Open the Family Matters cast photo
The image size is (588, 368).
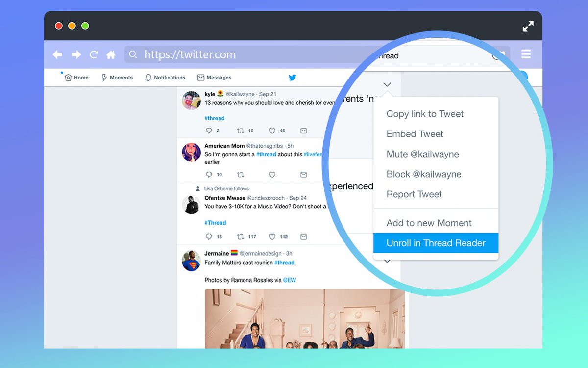click(x=305, y=318)
